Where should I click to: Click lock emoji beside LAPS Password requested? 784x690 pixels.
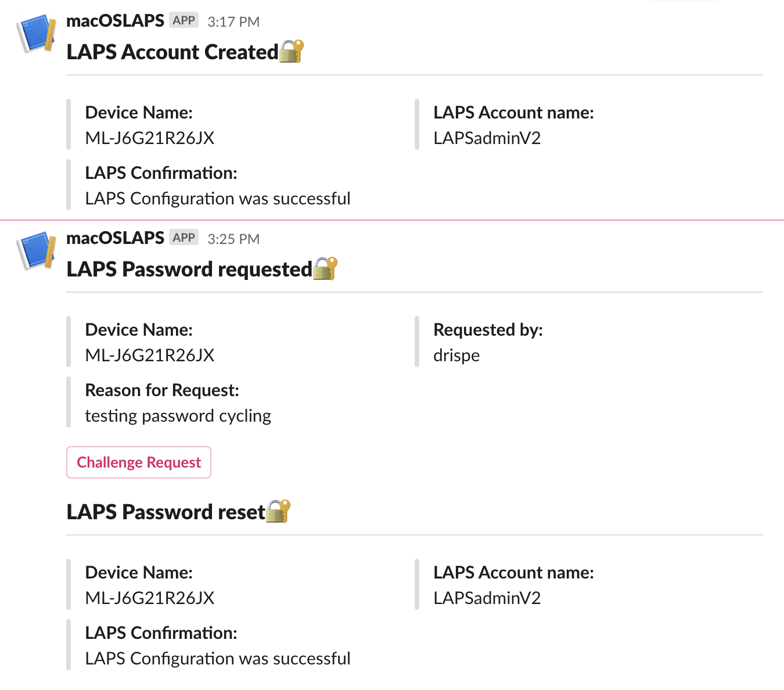(325, 268)
